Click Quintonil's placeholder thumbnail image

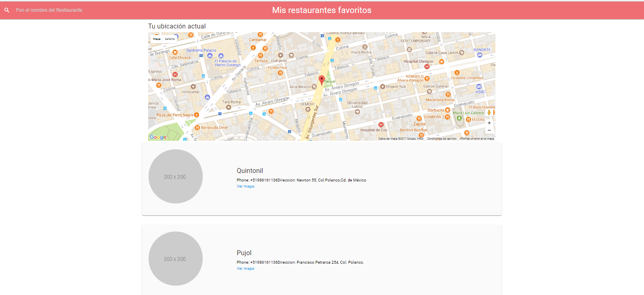175,177
